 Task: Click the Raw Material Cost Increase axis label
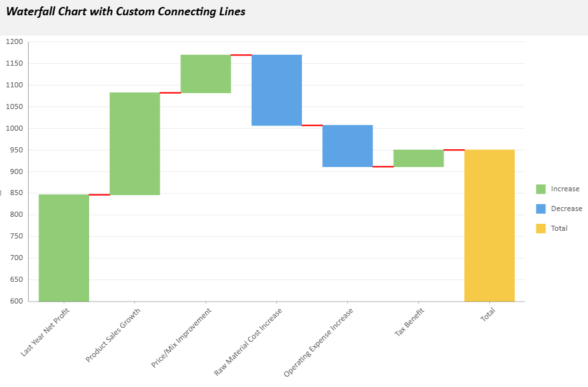point(248,342)
